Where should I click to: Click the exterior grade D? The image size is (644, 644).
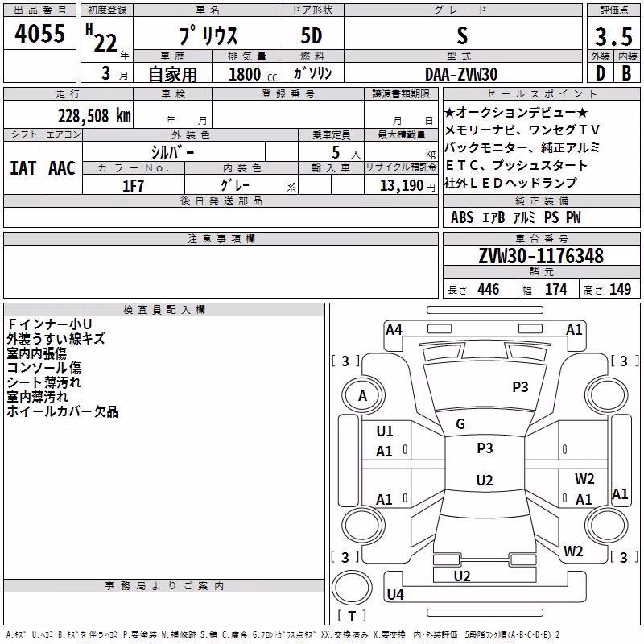pyautogui.click(x=600, y=73)
